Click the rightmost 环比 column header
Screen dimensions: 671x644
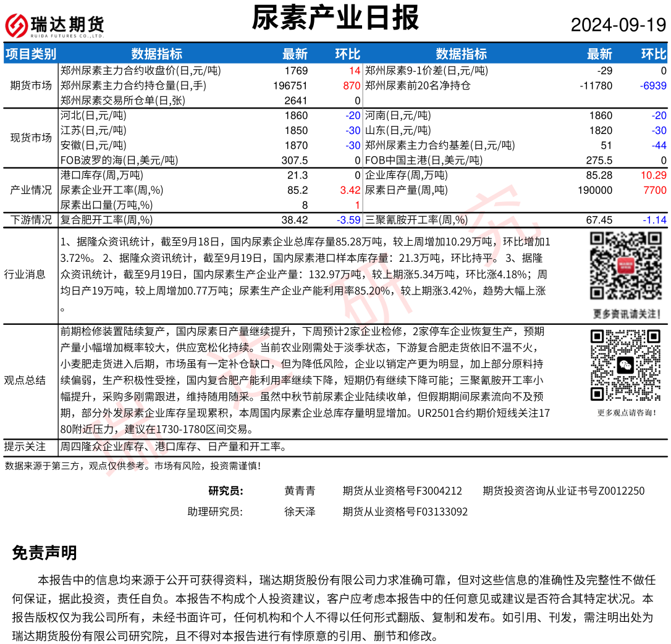654,54
